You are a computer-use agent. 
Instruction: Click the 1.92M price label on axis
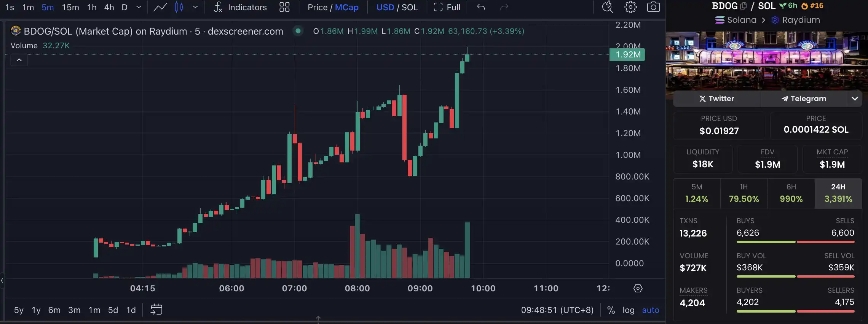pos(627,54)
